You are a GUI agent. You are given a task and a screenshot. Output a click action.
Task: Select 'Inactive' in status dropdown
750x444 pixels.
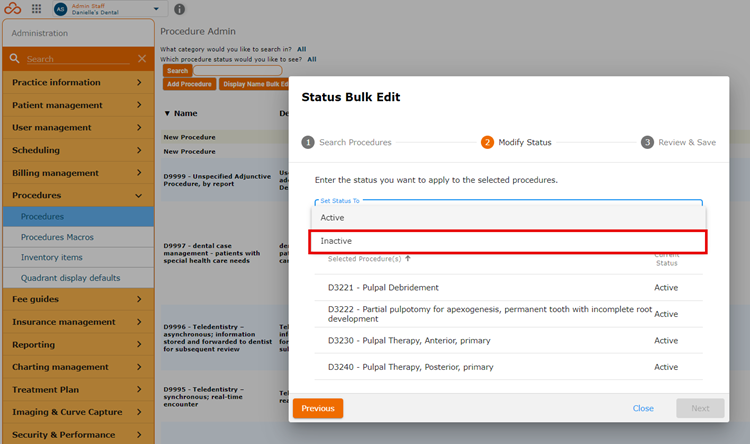(508, 241)
